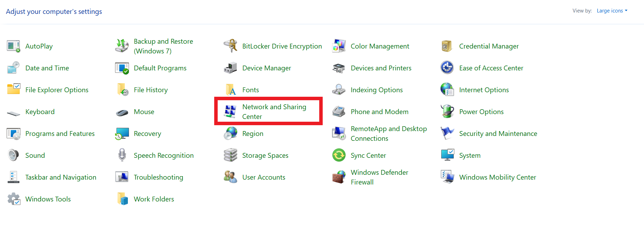
Task: Click the Storage Spaces link
Action: (265, 155)
